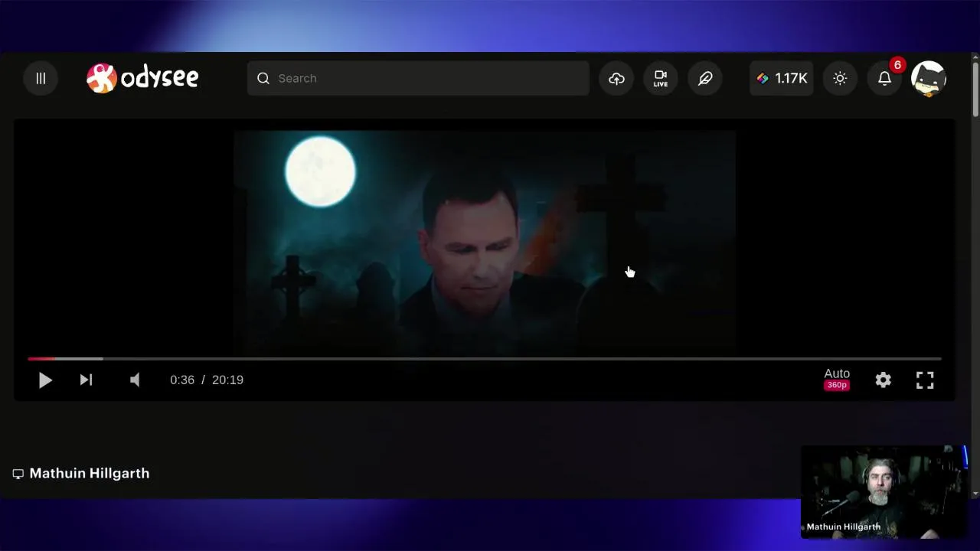Open the upload cloud button
The width and height of the screenshot is (980, 551).
click(x=616, y=78)
